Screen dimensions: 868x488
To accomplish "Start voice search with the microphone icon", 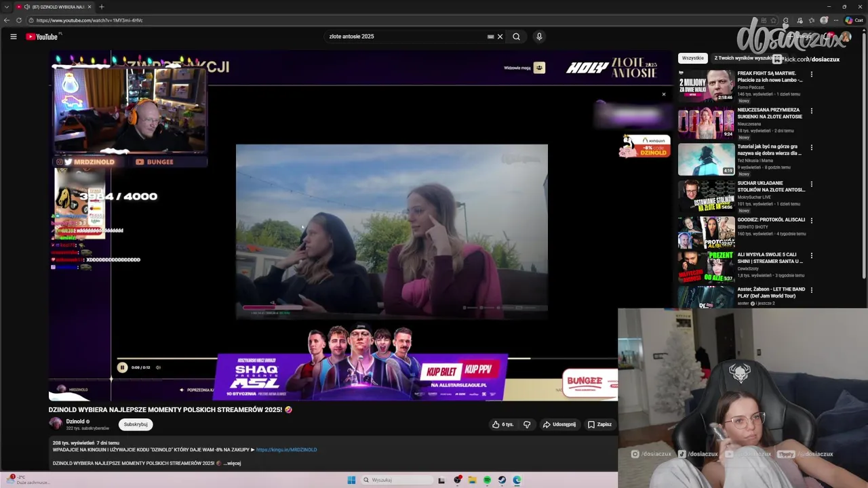I will pyautogui.click(x=539, y=37).
